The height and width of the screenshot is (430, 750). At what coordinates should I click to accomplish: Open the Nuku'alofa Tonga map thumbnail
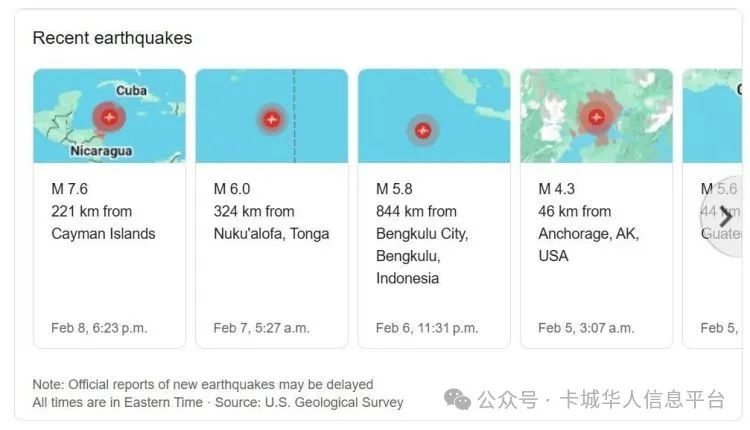(x=272, y=116)
